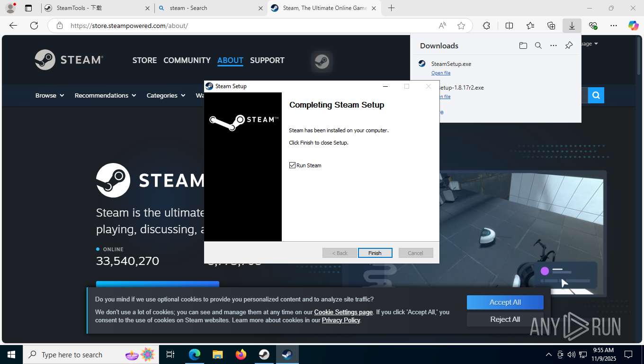The image size is (644, 364).
Task: Add page to favorites star icon
Action: (461, 26)
